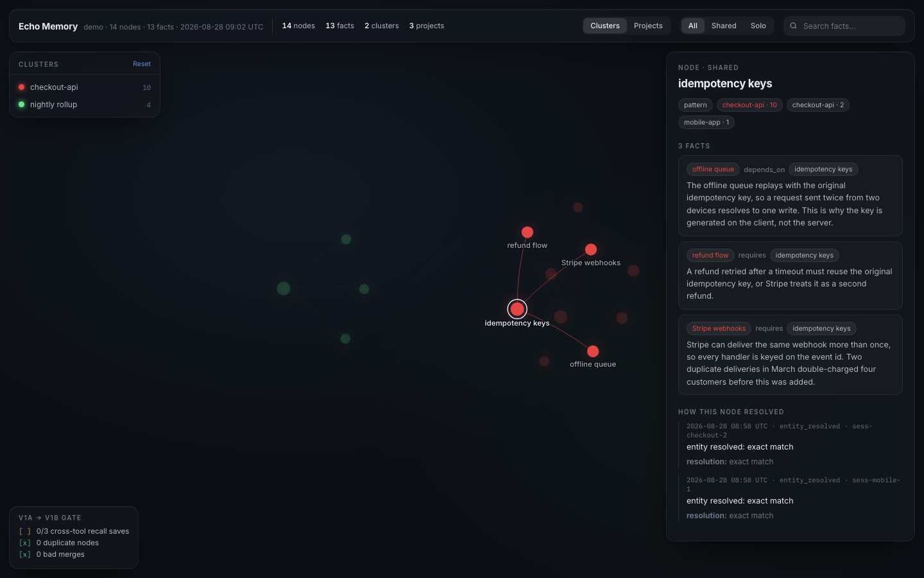The image size is (924, 578).
Task: Select checkout-api cluster row
Action: pyautogui.click(x=85, y=87)
